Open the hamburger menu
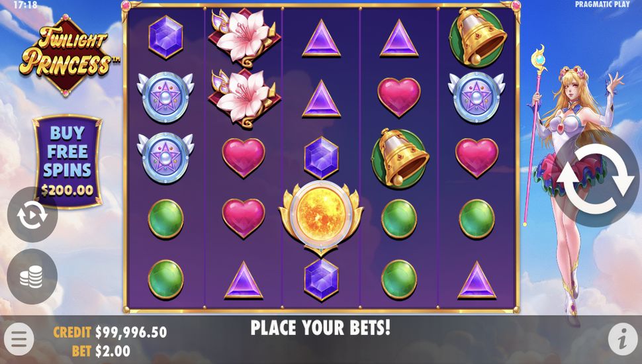 point(19,339)
